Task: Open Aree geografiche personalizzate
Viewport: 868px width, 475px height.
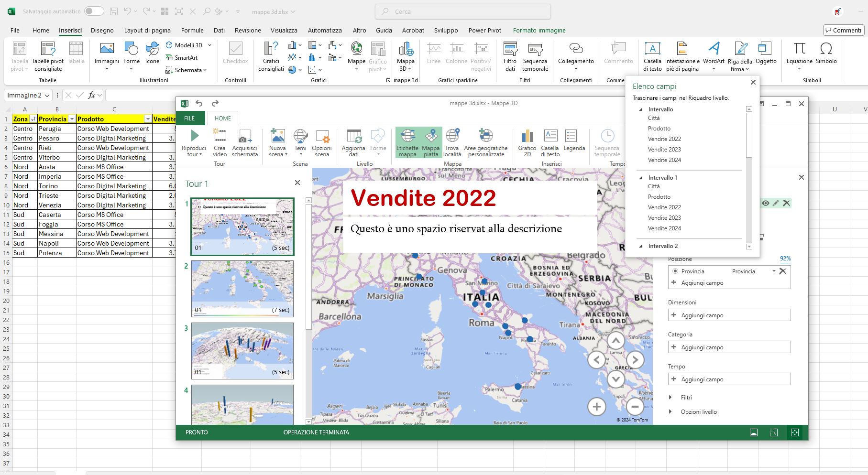Action: [486, 142]
